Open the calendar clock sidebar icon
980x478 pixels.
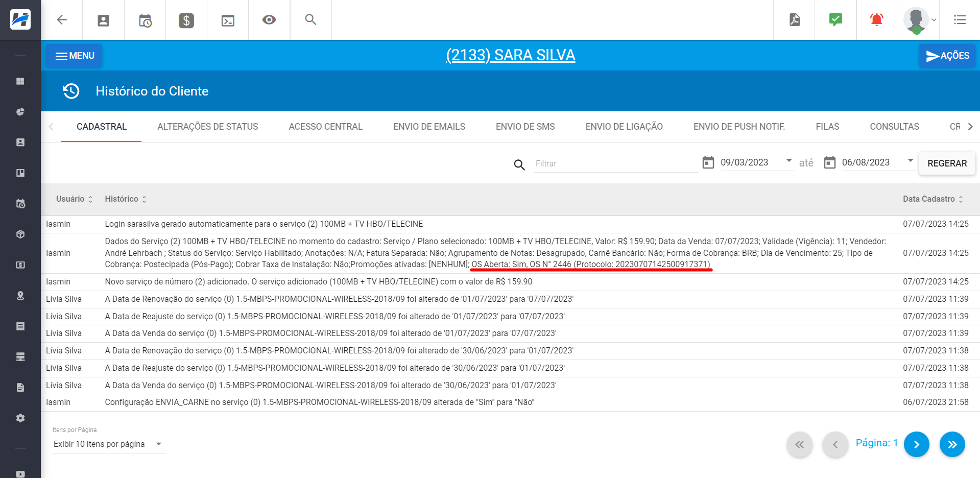coord(20,204)
